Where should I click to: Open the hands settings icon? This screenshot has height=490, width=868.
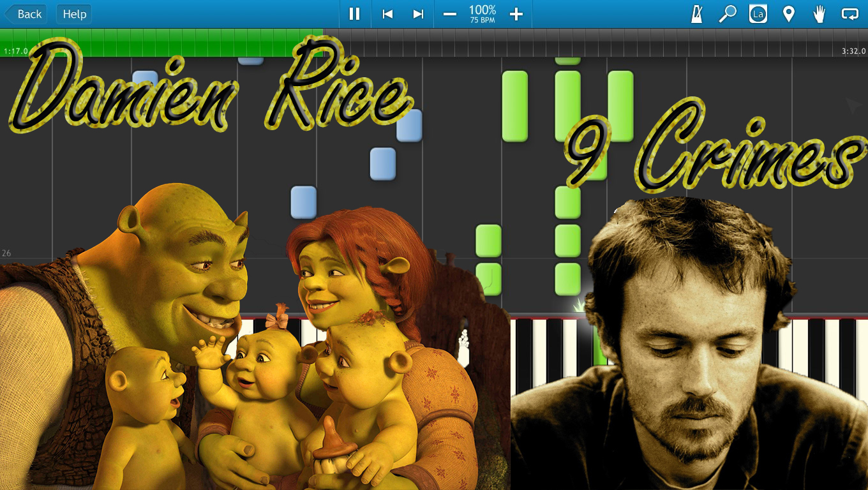tap(819, 14)
